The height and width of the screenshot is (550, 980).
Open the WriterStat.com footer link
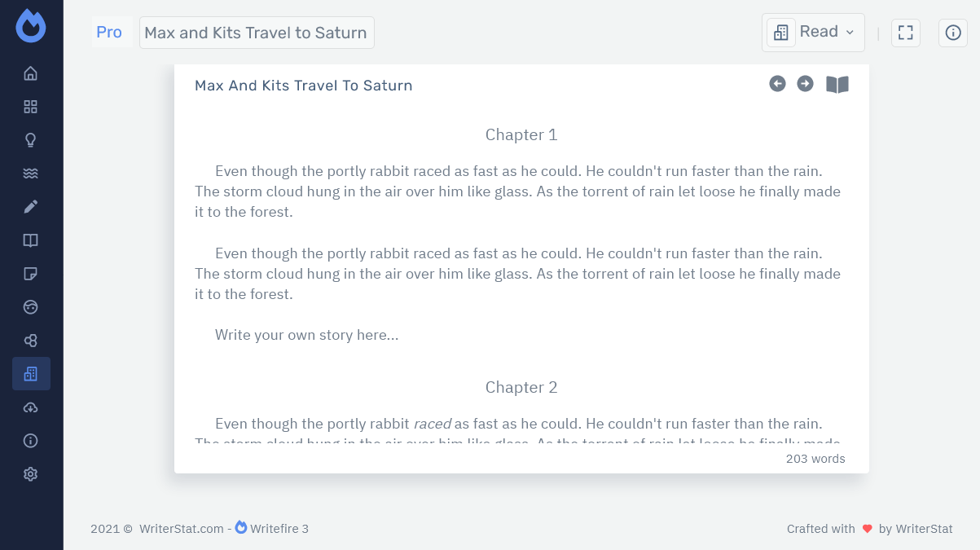(x=181, y=529)
